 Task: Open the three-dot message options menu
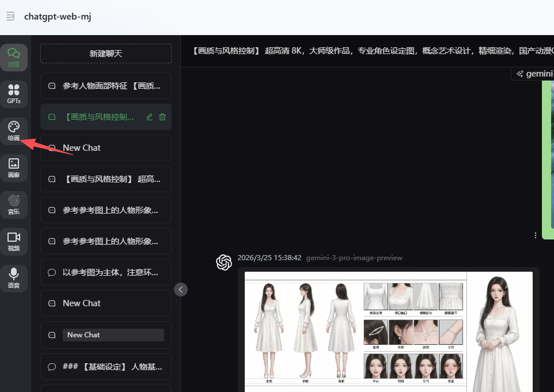536,235
